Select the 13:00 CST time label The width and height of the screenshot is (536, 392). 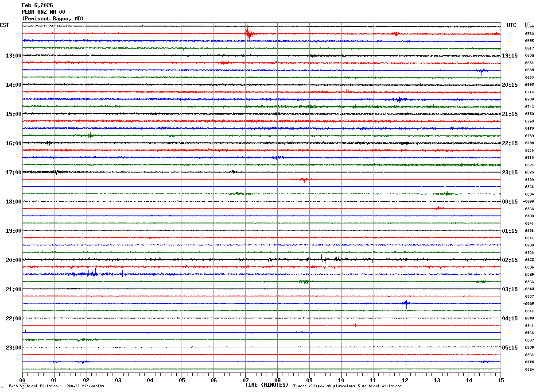click(x=13, y=56)
